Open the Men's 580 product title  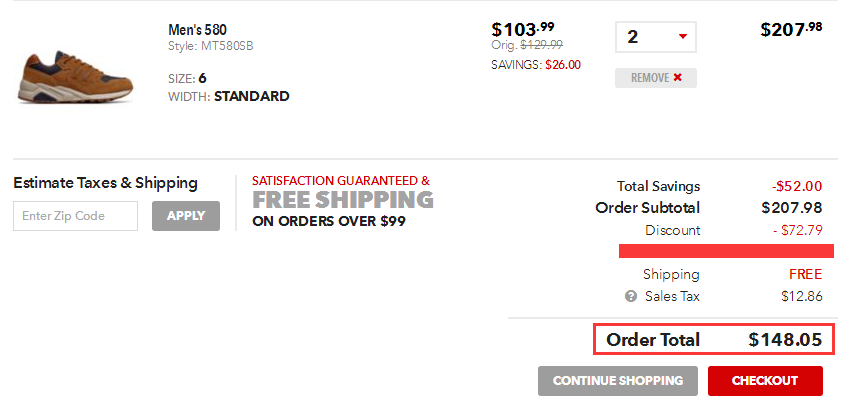tap(198, 29)
